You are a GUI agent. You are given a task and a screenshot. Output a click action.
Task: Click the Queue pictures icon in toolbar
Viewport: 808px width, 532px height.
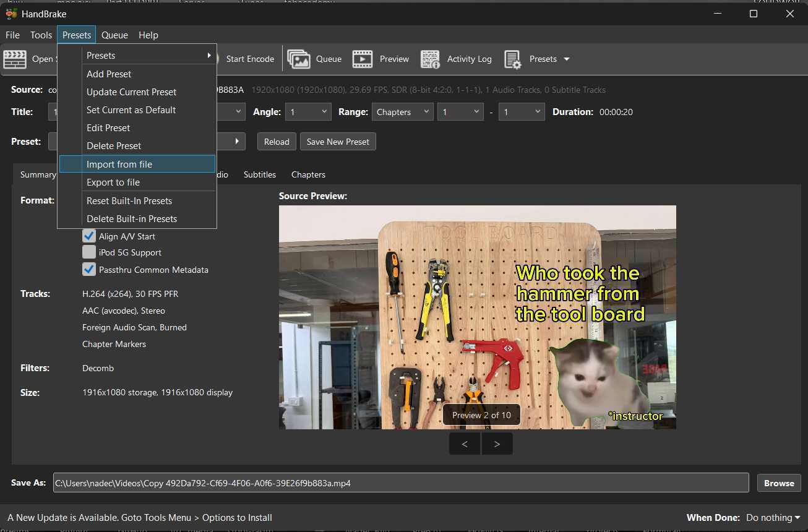coord(299,59)
